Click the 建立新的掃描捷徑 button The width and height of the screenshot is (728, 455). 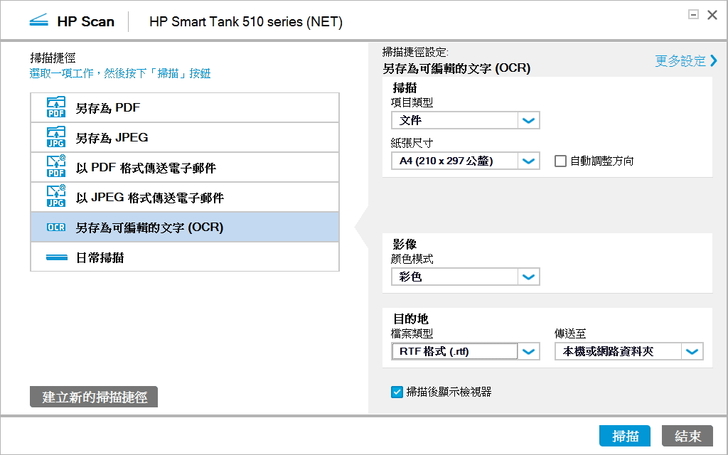[94, 397]
